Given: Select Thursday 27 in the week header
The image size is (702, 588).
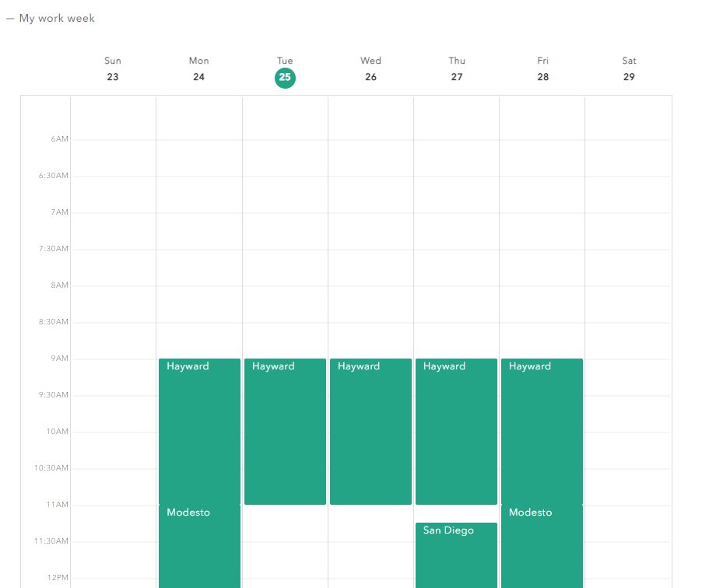Looking at the screenshot, I should click(457, 69).
